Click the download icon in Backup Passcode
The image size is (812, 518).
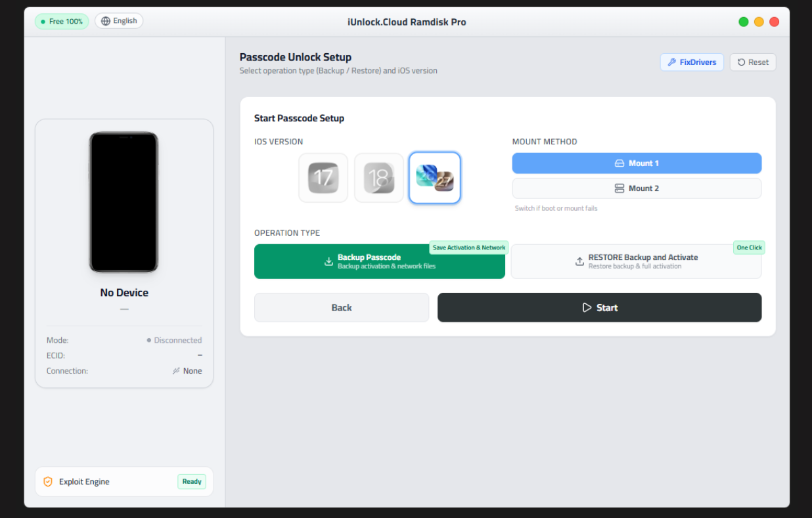tap(329, 261)
